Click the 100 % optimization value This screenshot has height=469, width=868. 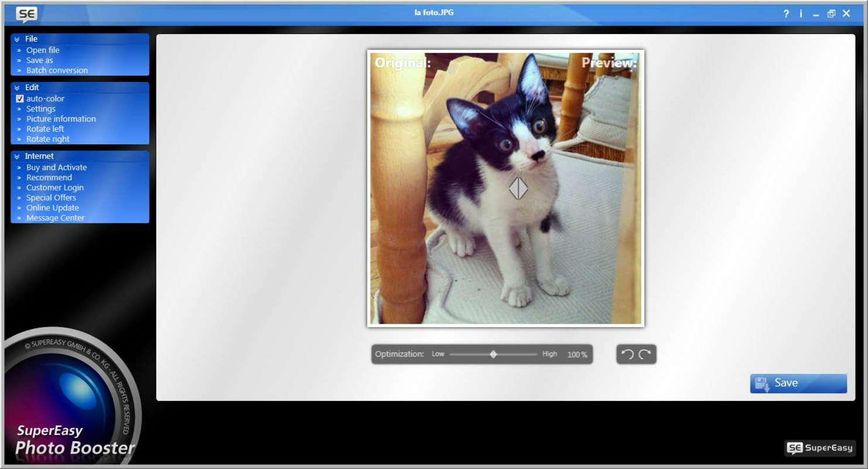click(x=577, y=355)
